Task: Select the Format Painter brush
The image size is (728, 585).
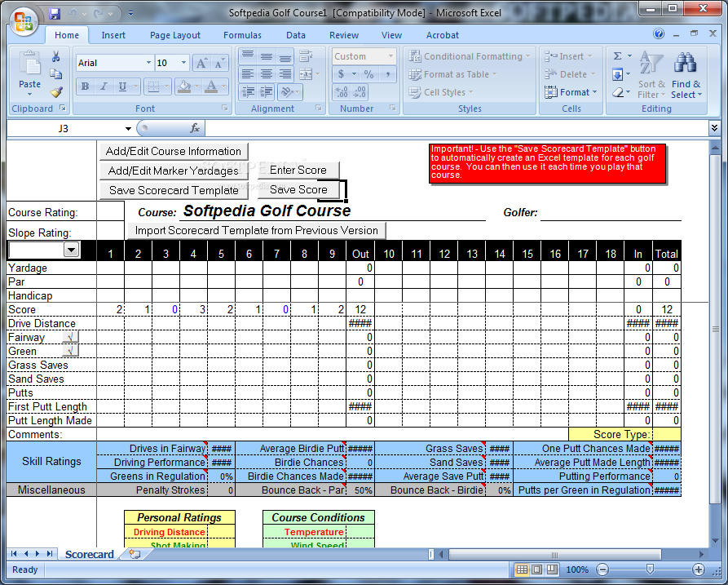Action: 56,92
